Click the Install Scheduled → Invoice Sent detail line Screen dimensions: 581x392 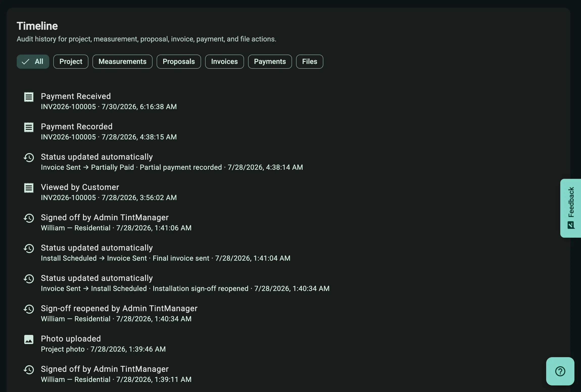point(166,258)
